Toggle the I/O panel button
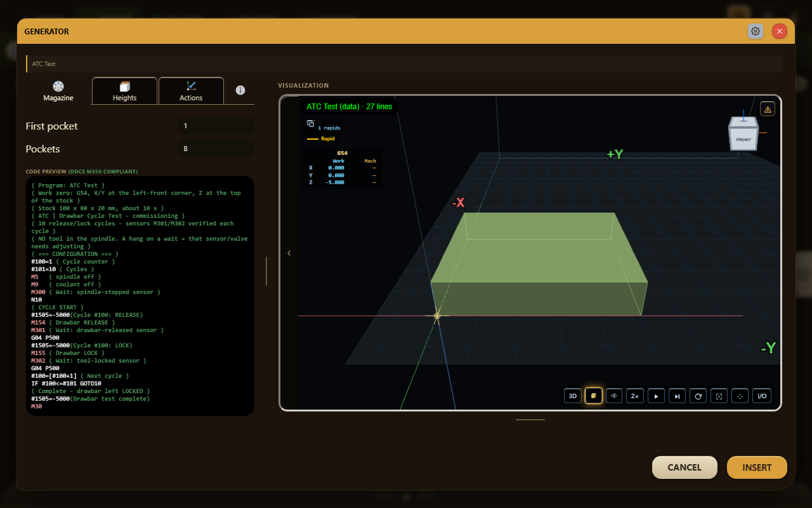Screen dimensions: 812x508 (x=762, y=396)
